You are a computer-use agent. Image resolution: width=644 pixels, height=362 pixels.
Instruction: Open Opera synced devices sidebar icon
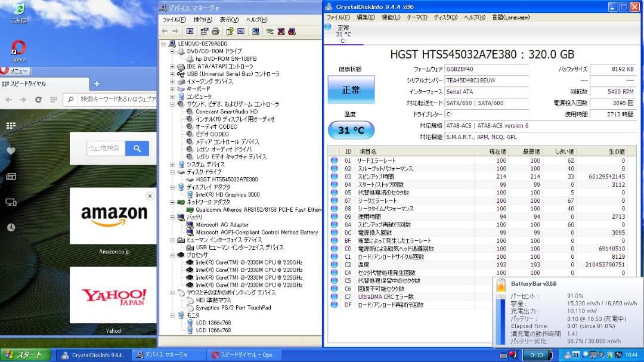pyautogui.click(x=11, y=202)
